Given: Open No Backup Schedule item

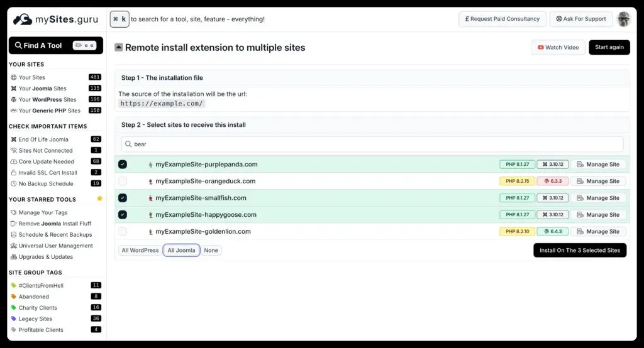Looking at the screenshot, I should tap(42, 184).
